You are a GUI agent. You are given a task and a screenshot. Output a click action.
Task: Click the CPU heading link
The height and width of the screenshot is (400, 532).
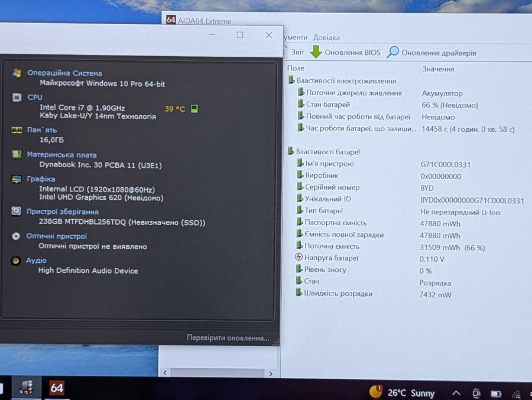click(35, 97)
